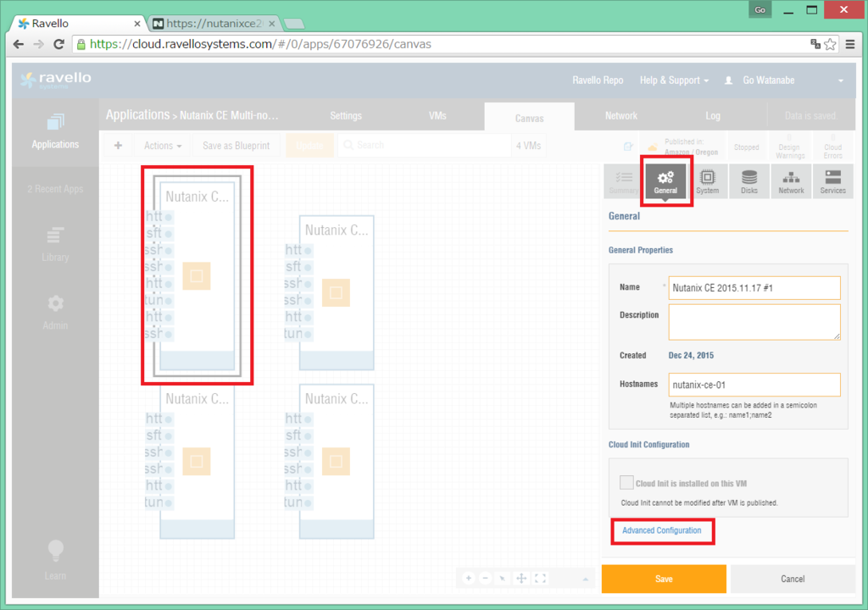Image resolution: width=868 pixels, height=610 pixels.
Task: Click the 4 VMs count label
Action: click(528, 146)
